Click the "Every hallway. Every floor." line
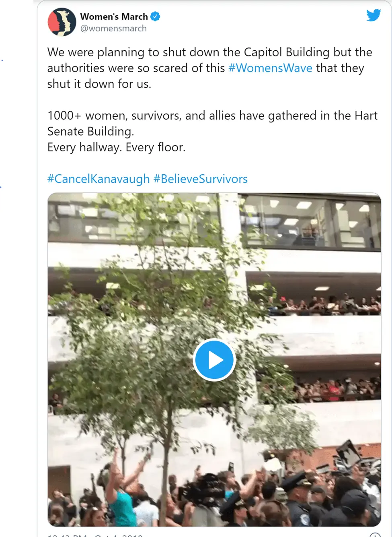Viewport: 392px width, 537px height. (x=116, y=147)
